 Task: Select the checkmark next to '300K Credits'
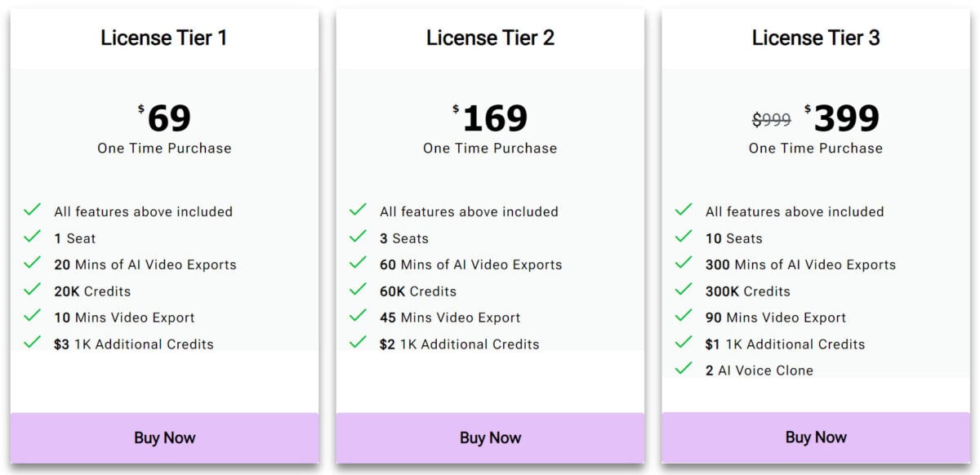(684, 291)
